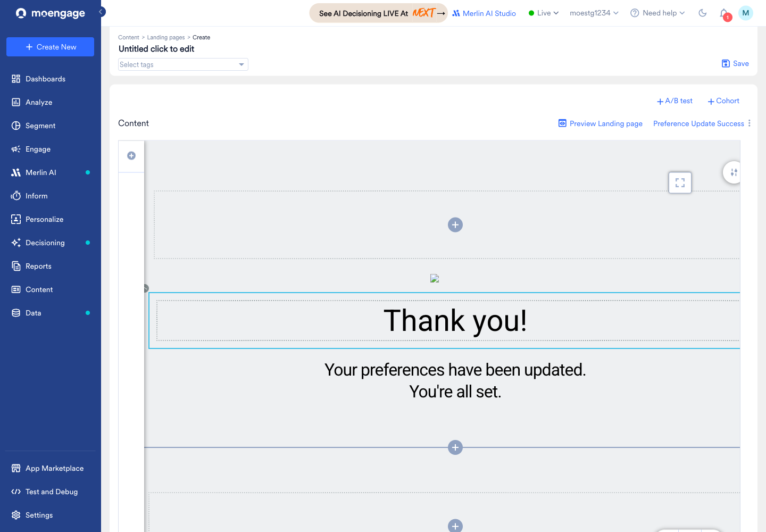Click the Content breadcrumb
766x532 pixels.
pyautogui.click(x=129, y=37)
